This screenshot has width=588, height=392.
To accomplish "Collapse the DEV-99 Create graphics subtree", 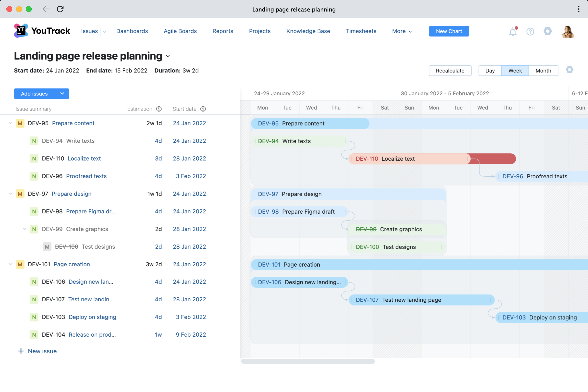I will tap(24, 229).
